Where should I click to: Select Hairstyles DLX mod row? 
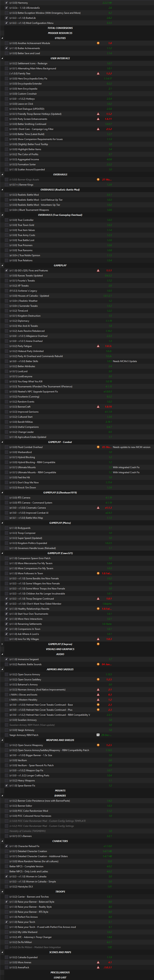tap(77, 886)
